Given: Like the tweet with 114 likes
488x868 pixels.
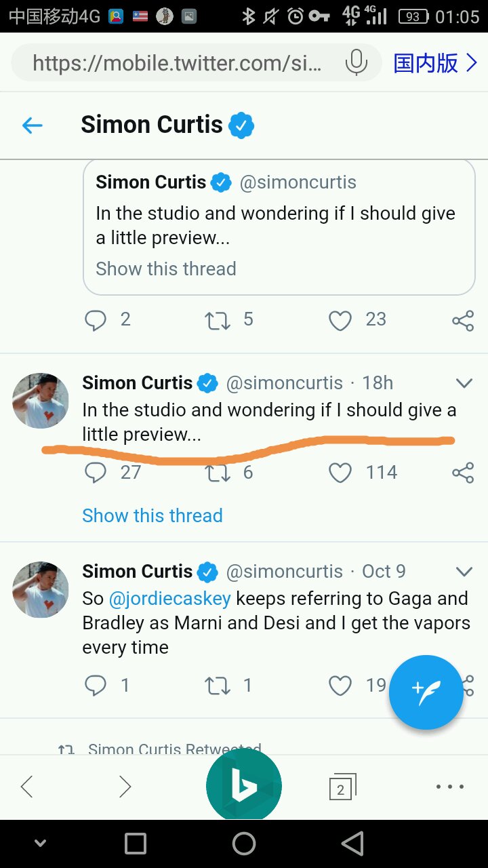Looking at the screenshot, I should 340,472.
